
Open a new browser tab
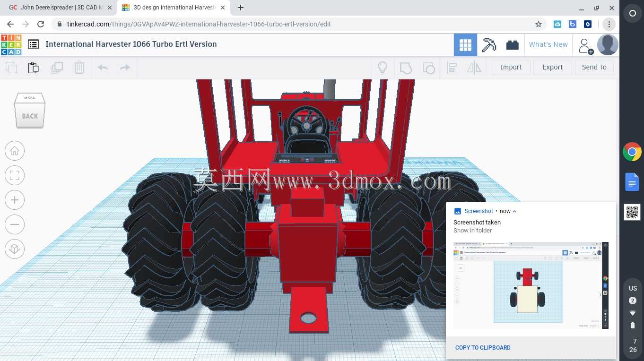point(241,8)
